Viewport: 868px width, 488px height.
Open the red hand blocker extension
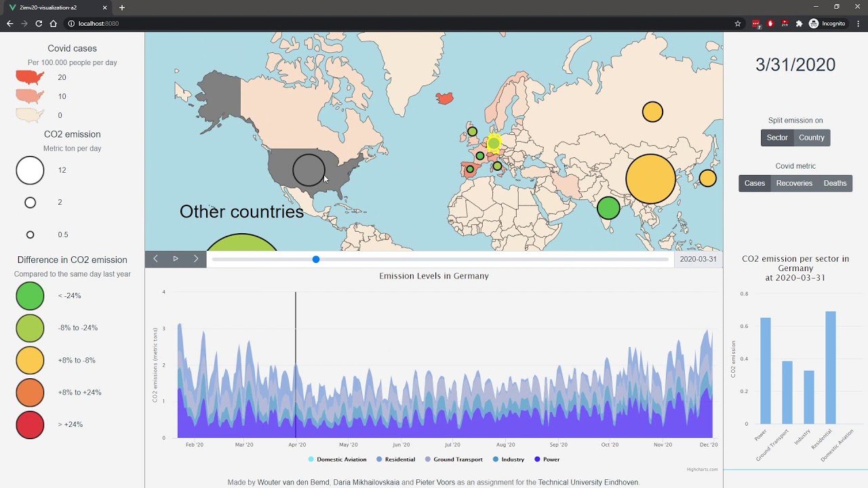(770, 24)
